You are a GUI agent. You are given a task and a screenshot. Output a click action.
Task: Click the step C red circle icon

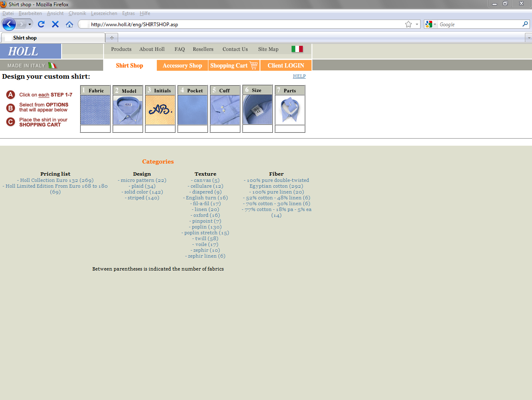click(11, 122)
